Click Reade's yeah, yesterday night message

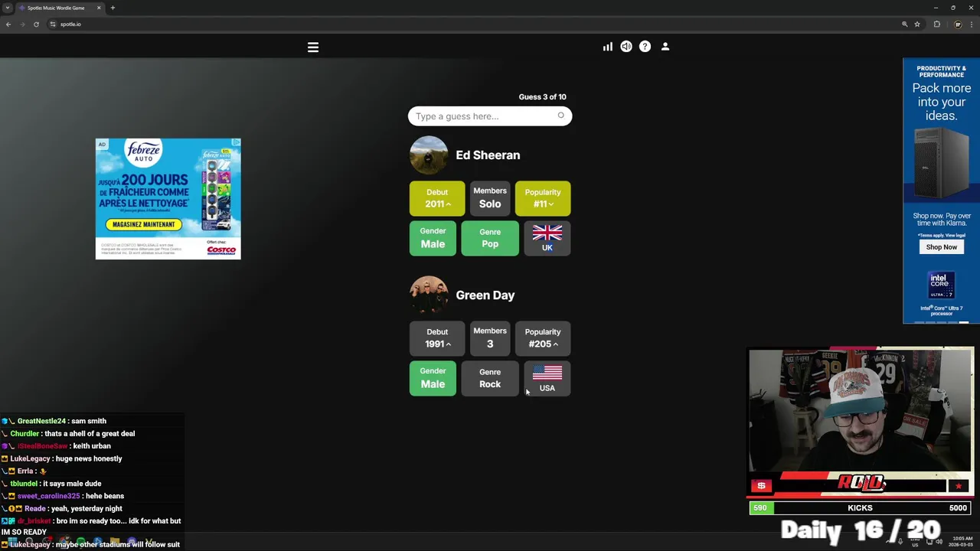coord(62,508)
